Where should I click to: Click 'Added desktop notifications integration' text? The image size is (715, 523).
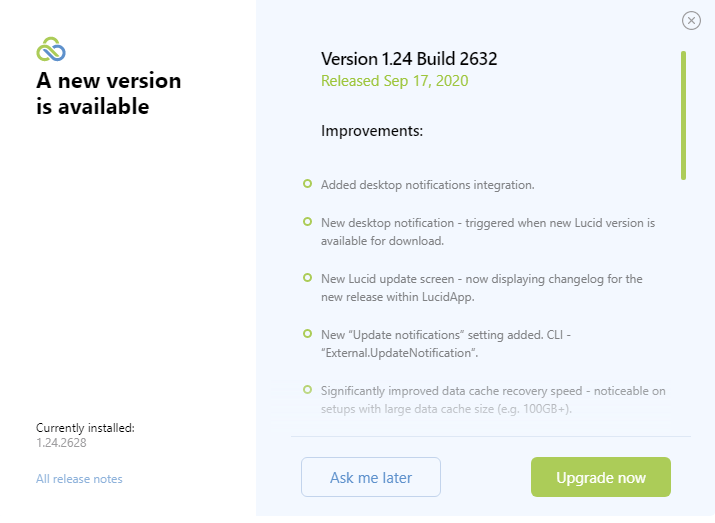click(x=427, y=185)
